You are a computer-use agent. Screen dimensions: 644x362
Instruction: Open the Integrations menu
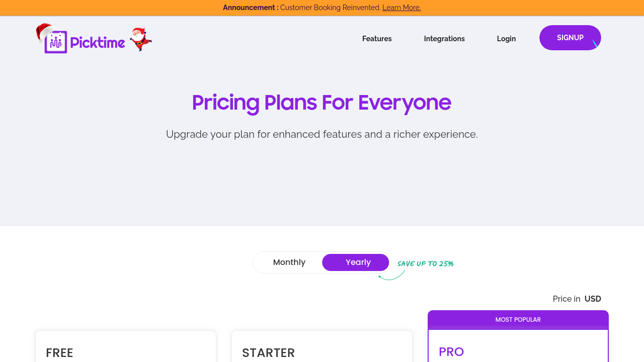click(444, 39)
